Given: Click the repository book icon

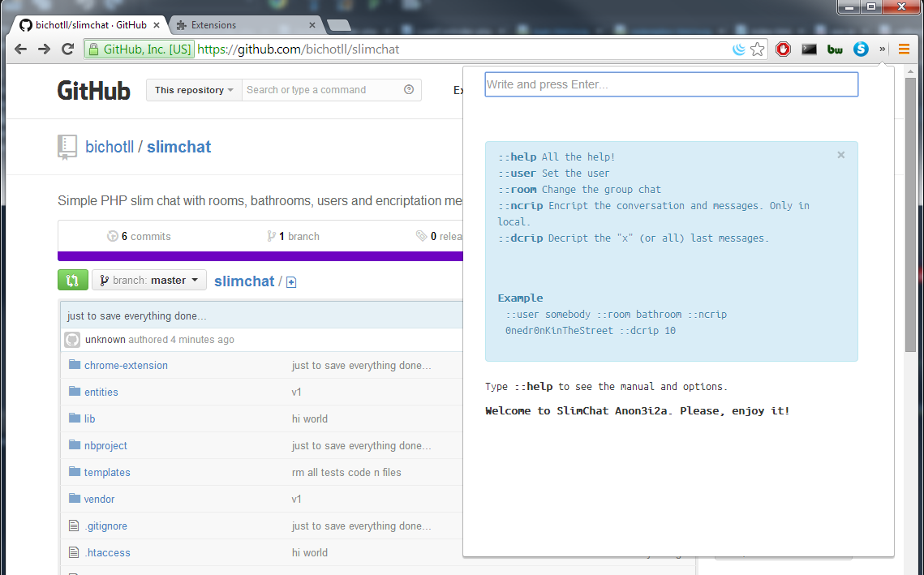Looking at the screenshot, I should [67, 148].
